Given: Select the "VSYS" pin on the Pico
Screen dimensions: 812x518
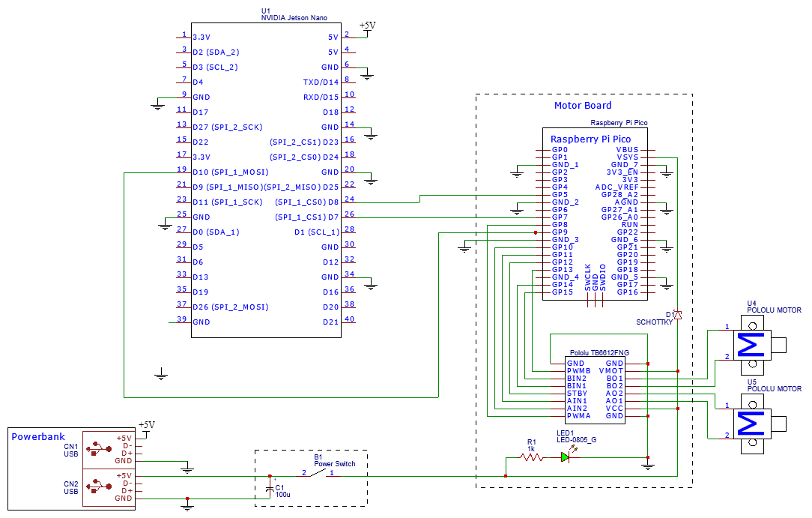Looking at the screenshot, I should 628,157.
